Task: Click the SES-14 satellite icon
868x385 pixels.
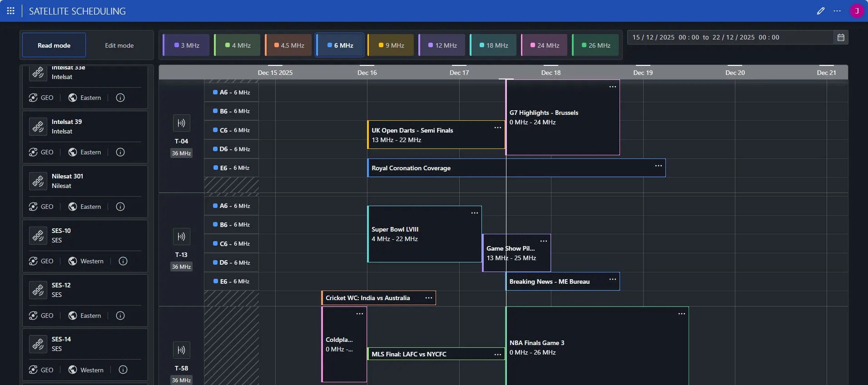Action: [x=38, y=344]
